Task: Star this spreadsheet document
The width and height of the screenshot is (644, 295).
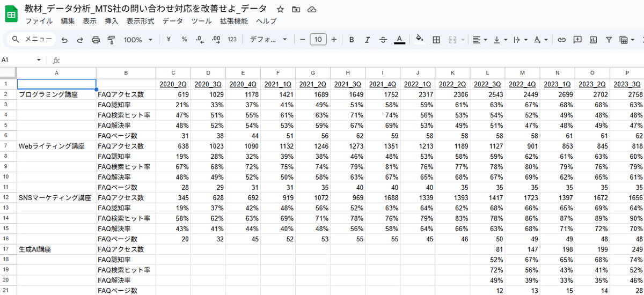Action: click(x=280, y=9)
